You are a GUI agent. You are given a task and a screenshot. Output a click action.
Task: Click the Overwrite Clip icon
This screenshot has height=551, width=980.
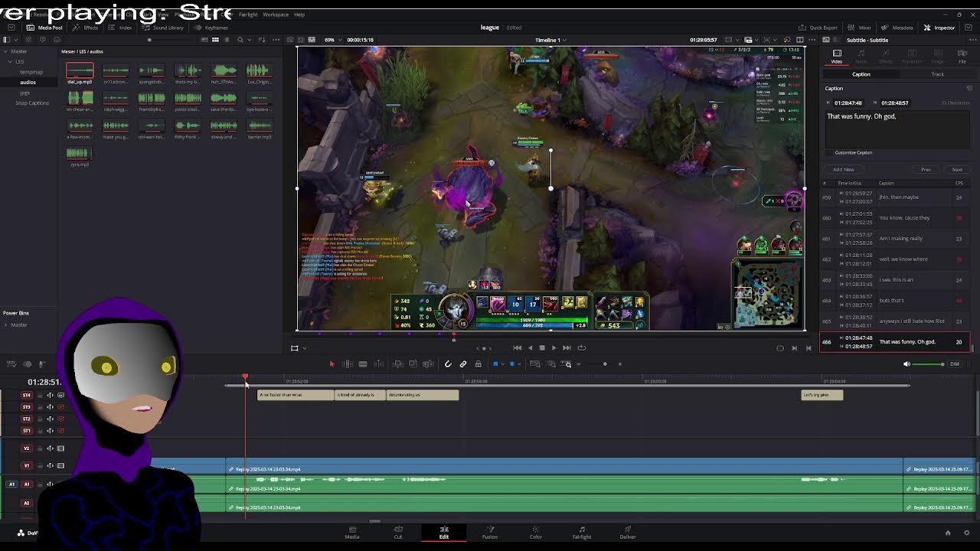pyautogui.click(x=413, y=364)
